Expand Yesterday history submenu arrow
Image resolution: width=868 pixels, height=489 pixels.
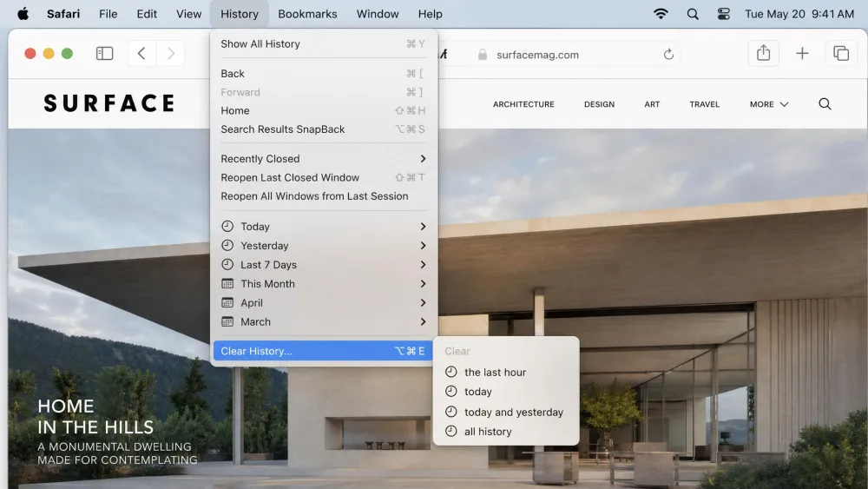[x=423, y=245]
